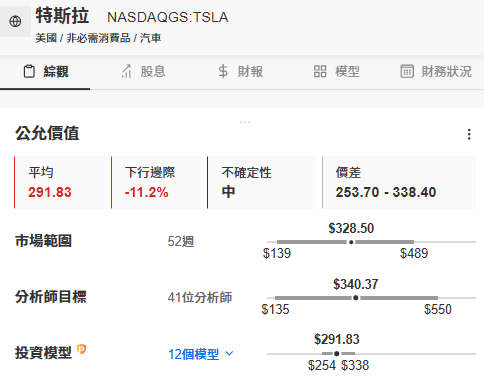The width and height of the screenshot is (484, 380).
Task: Click the chart icon next to 股息
Action: (126, 71)
